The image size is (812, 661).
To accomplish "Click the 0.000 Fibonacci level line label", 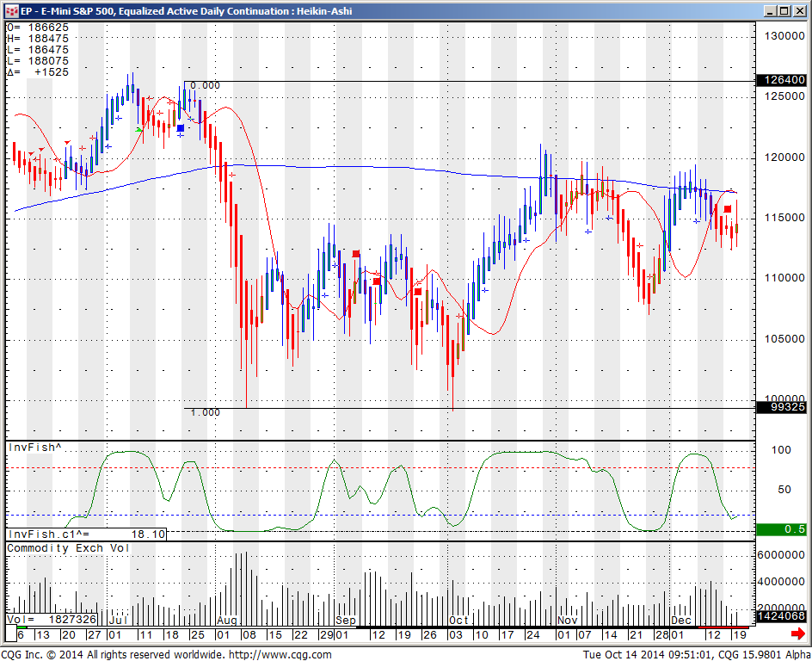I will click(x=205, y=86).
